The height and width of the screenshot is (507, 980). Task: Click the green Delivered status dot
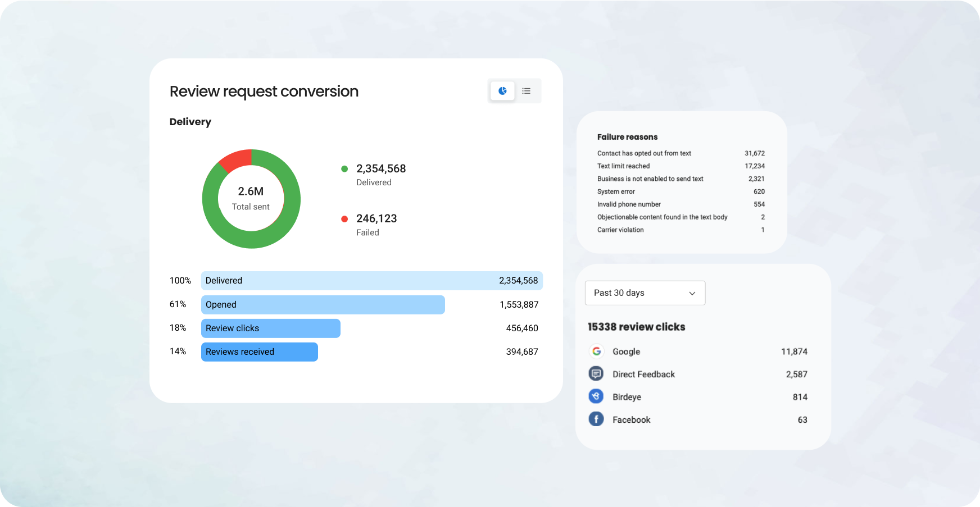click(x=345, y=168)
